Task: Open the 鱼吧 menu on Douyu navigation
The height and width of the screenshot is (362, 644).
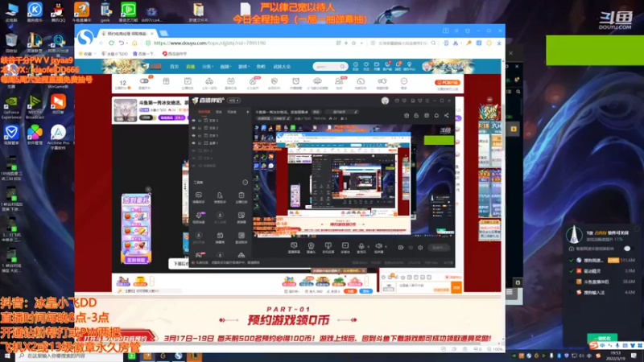Action: pyautogui.click(x=261, y=67)
